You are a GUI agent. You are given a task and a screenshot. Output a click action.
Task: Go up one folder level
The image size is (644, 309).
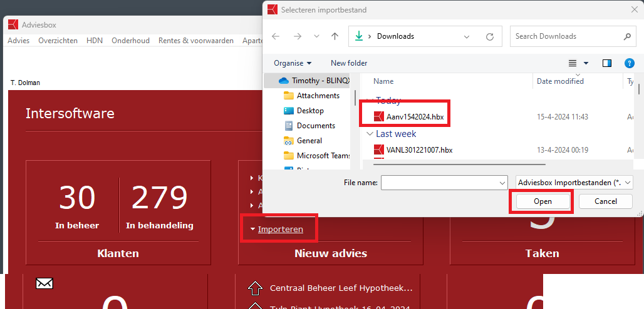pos(335,36)
